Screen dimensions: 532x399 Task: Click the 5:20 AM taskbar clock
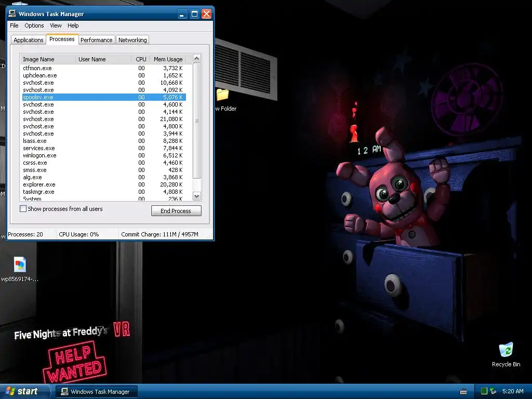(x=513, y=391)
